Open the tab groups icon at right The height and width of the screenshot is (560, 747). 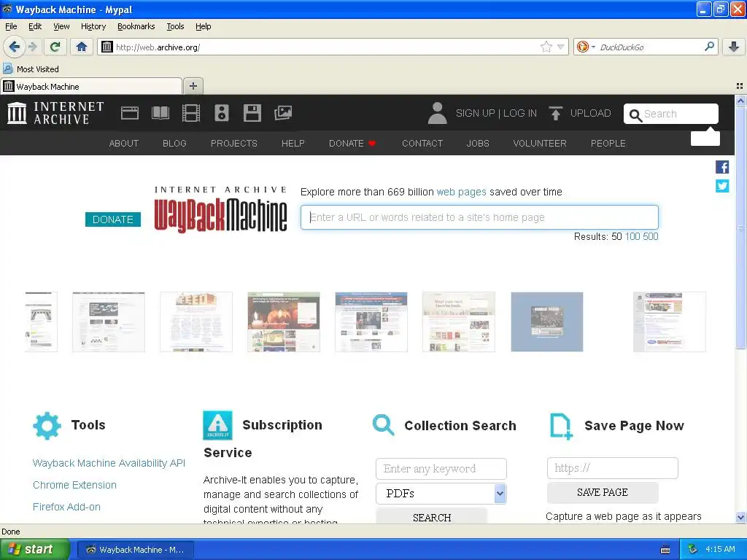pos(740,86)
